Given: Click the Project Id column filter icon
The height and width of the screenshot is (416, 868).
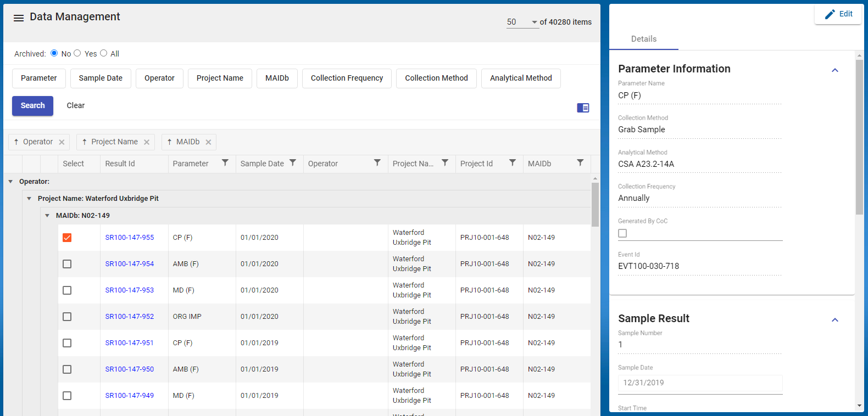Looking at the screenshot, I should click(513, 163).
